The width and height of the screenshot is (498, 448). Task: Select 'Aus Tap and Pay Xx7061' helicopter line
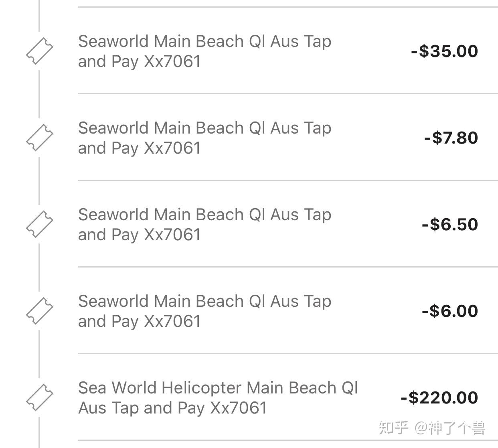[172, 408]
